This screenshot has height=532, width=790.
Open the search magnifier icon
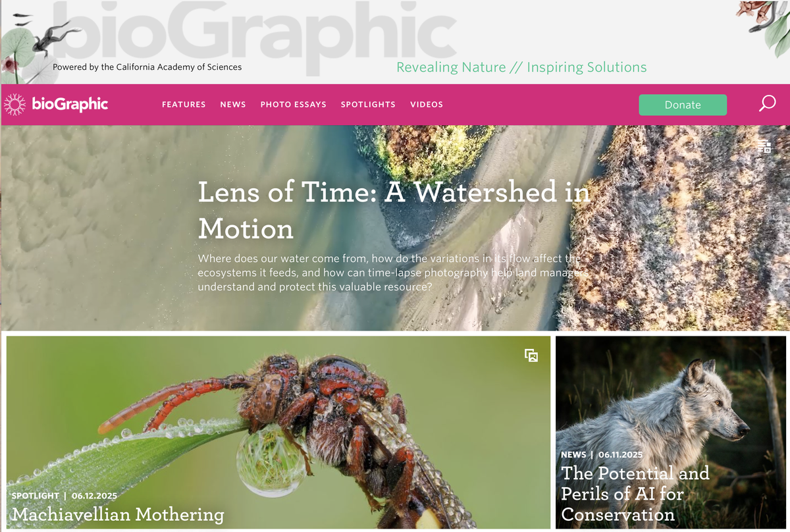click(x=767, y=104)
